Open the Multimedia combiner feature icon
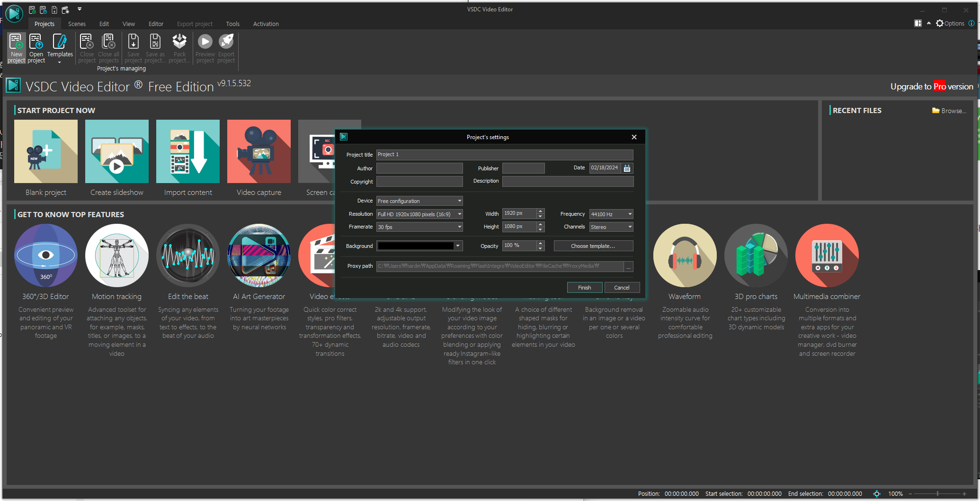The width and height of the screenshot is (980, 501). pos(827,255)
